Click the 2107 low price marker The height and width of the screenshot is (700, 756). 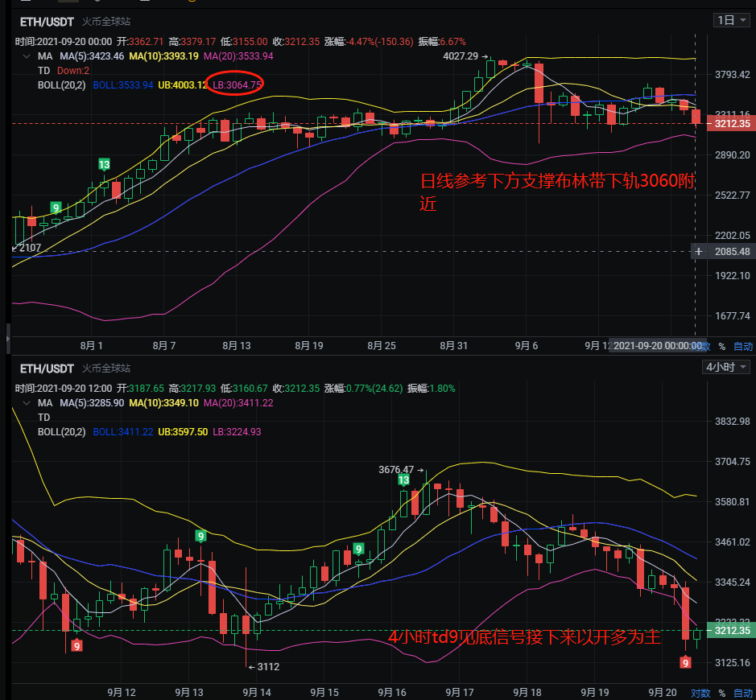click(27, 248)
